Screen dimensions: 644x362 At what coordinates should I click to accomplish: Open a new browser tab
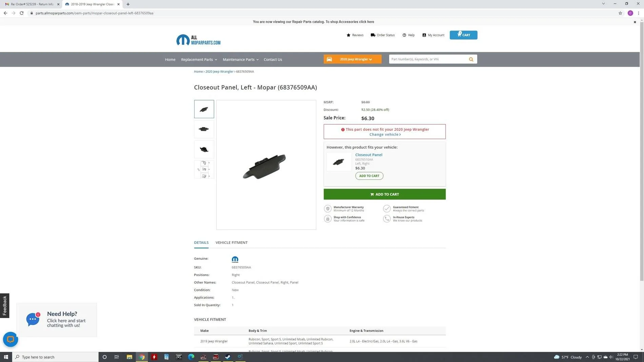click(128, 4)
